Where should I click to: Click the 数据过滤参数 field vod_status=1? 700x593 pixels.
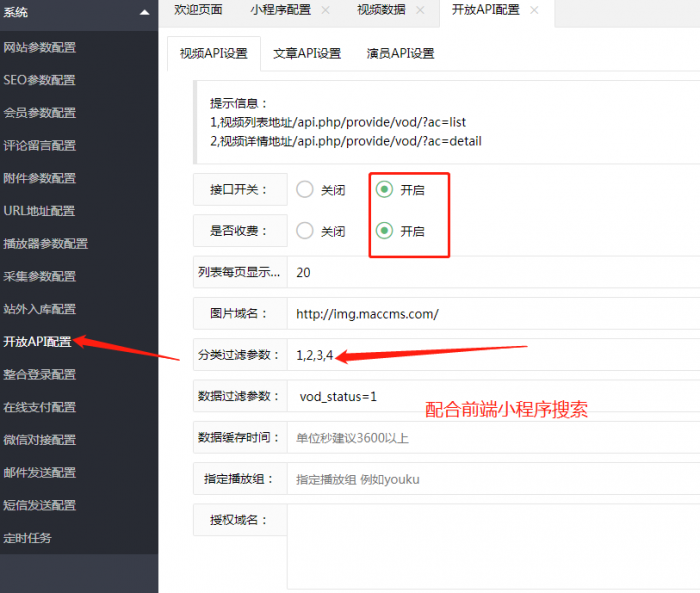(494, 396)
